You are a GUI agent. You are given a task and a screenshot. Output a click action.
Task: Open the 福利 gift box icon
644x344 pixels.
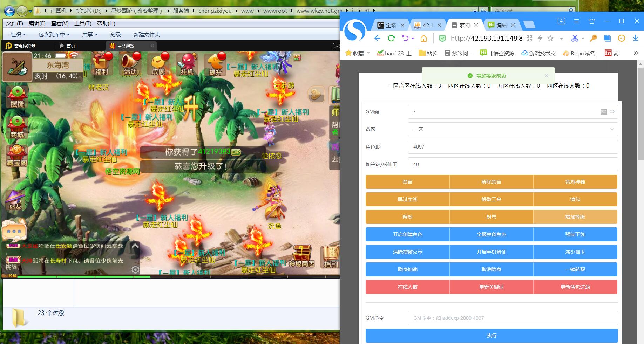(x=101, y=64)
